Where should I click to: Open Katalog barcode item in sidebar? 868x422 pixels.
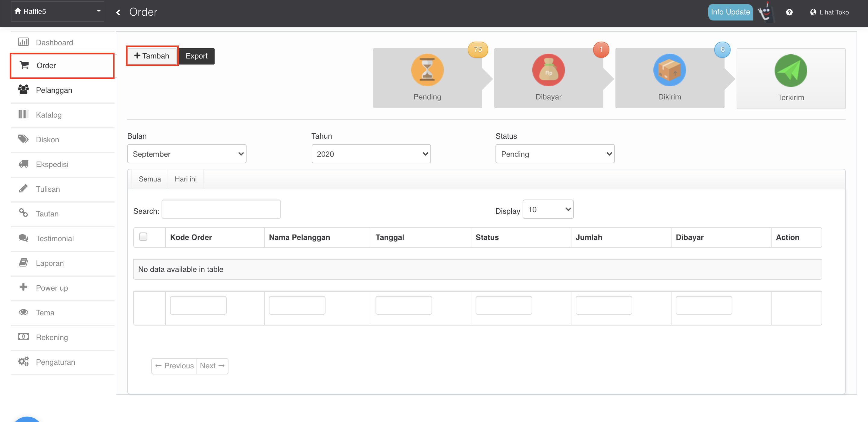[x=49, y=115]
